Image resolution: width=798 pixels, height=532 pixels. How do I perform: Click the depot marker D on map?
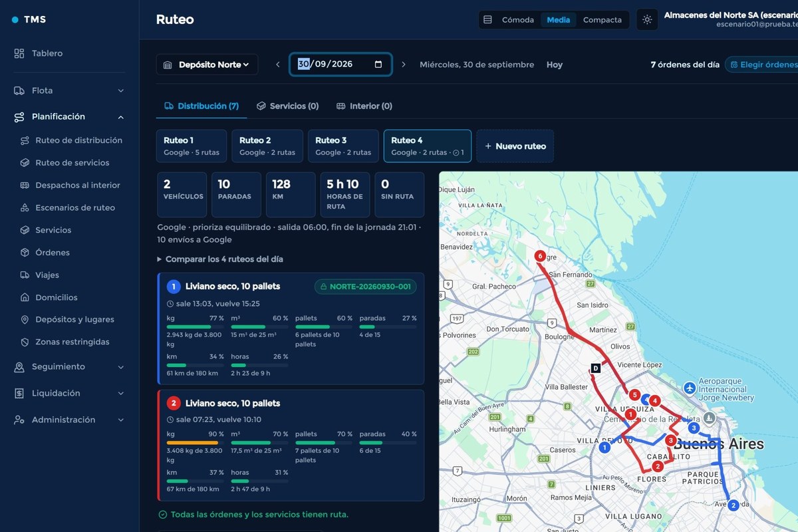pyautogui.click(x=596, y=368)
